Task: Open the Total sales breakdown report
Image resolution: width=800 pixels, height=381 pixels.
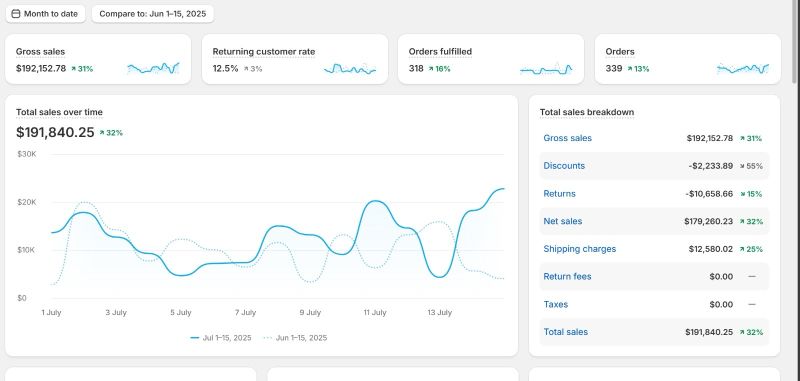Action: [587, 112]
